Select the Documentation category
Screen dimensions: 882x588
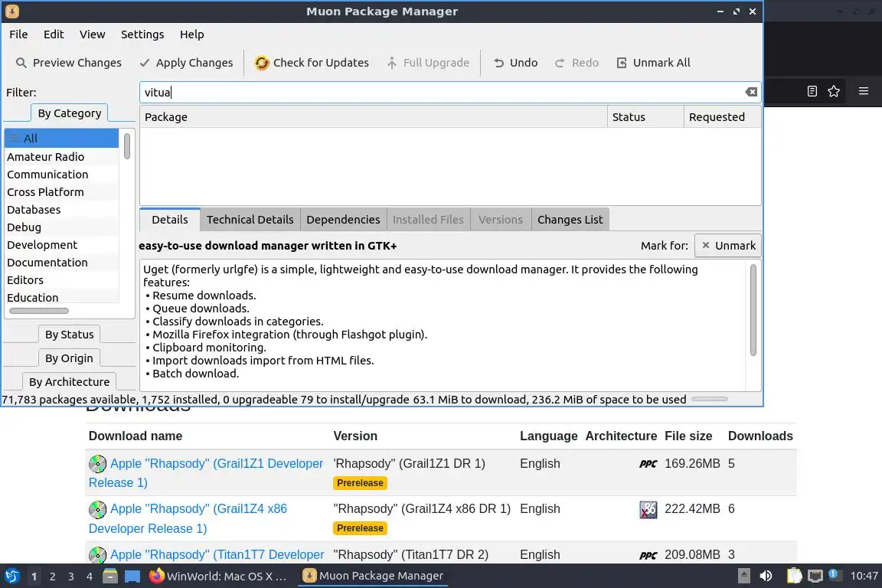point(62,262)
